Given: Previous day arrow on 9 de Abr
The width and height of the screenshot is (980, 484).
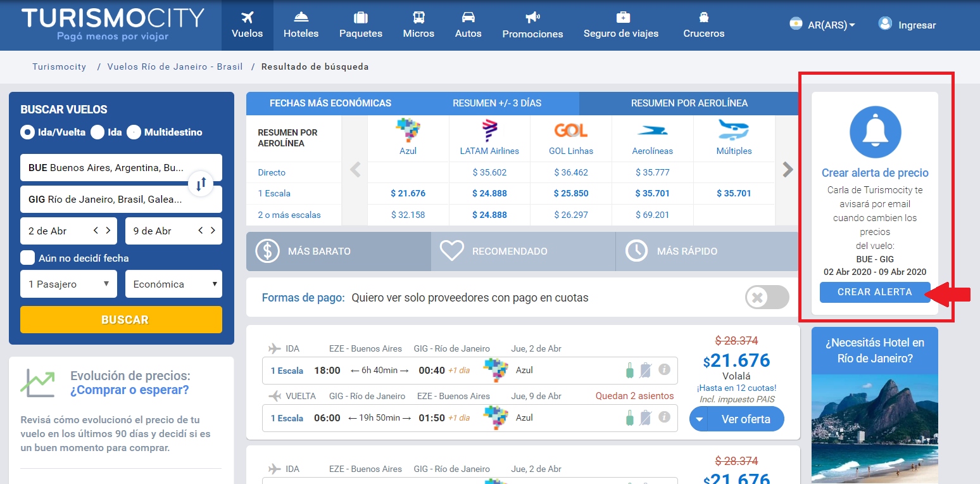Looking at the screenshot, I should point(201,231).
